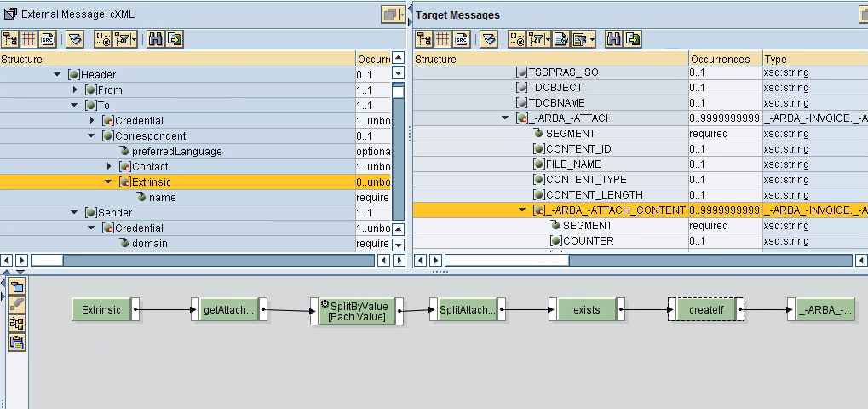868x409 pixels.
Task: Click the import/export icon in source toolbar
Action: (x=175, y=39)
